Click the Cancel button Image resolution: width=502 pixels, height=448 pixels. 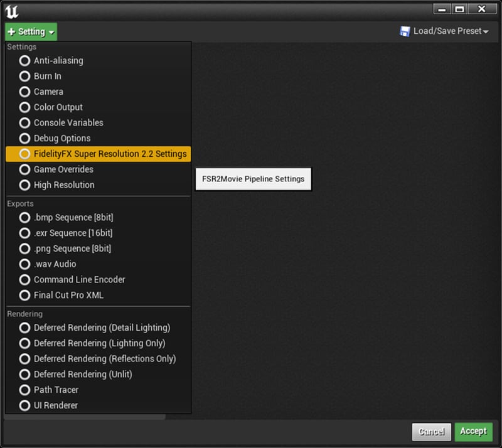coord(431,432)
